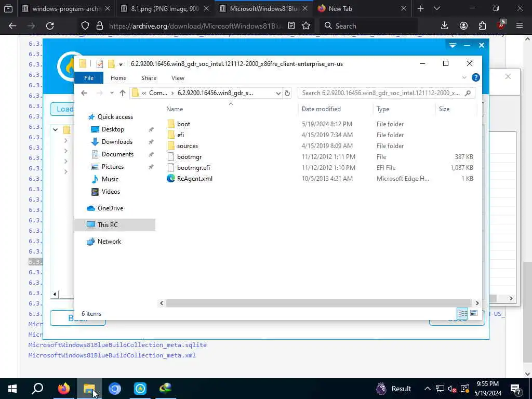Open MicrosoftWindows81BlueBuildCollection_meta.sqlite link
This screenshot has height=399, width=532.
[x=117, y=345]
